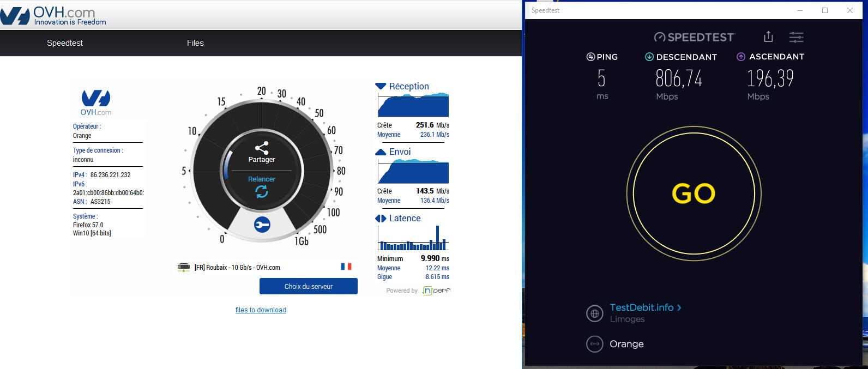Click the Relancer refresh icon
Image resolution: width=868 pixels, height=369 pixels.
pos(262,191)
